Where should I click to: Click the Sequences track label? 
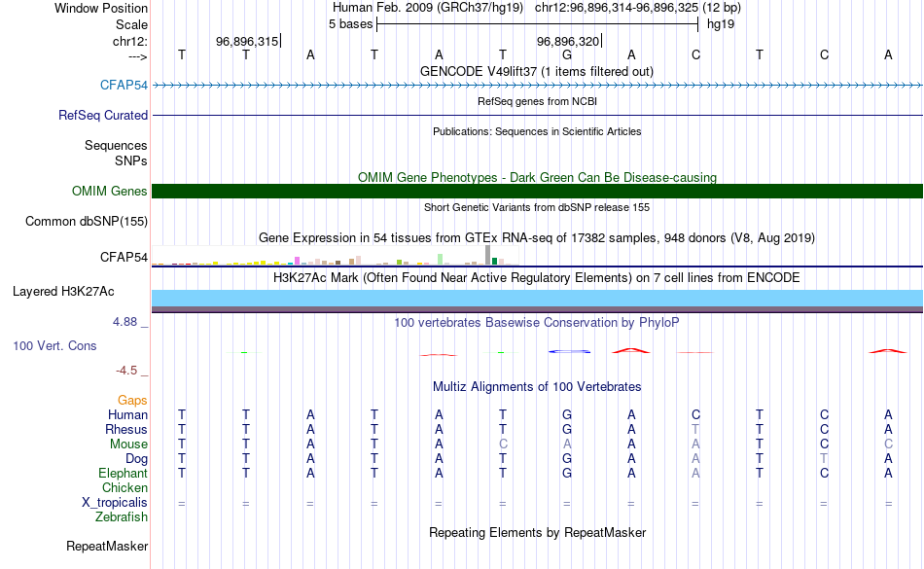click(116, 146)
